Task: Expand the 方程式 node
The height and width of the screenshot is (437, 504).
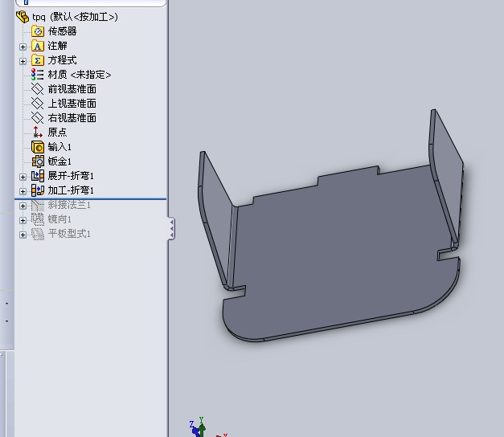Action: (x=23, y=61)
